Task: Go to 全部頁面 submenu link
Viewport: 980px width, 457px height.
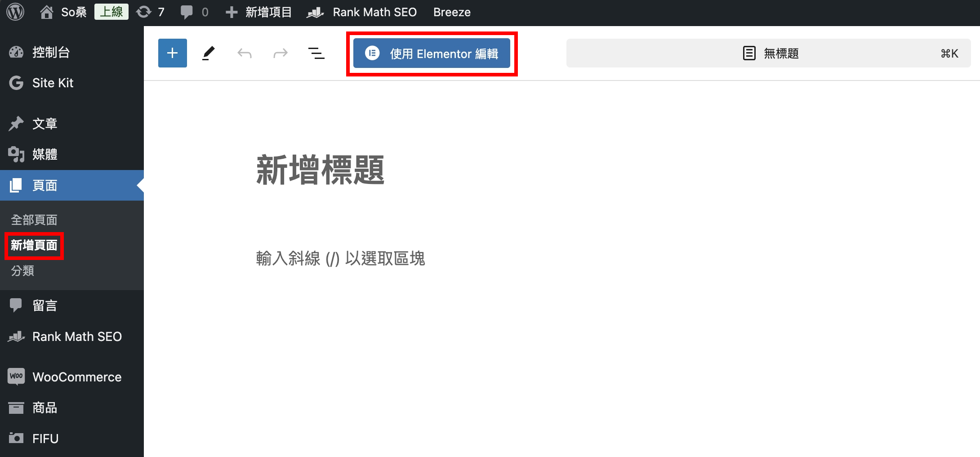Action: coord(34,220)
